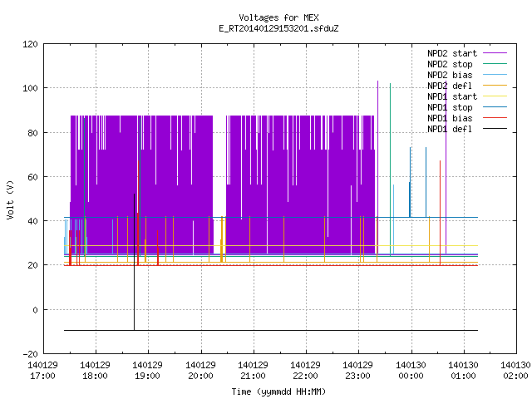
Task: Click the light blue NPD2 bias legend line
Action: tap(495, 75)
